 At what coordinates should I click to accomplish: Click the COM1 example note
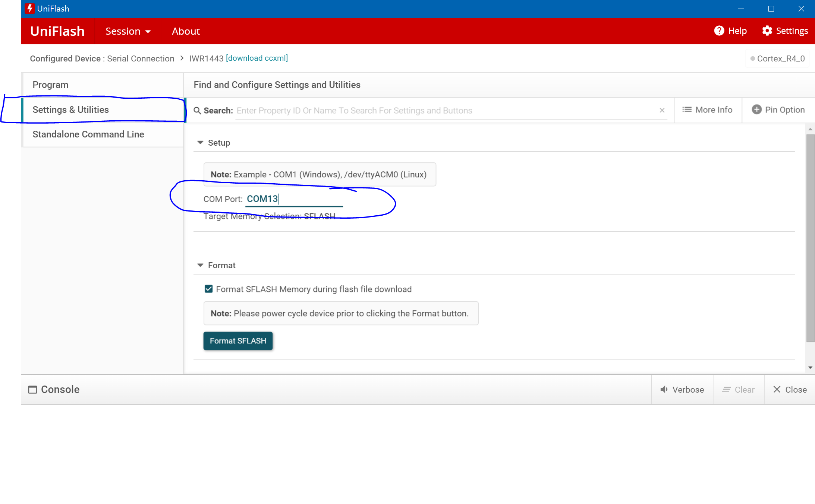[x=320, y=174]
